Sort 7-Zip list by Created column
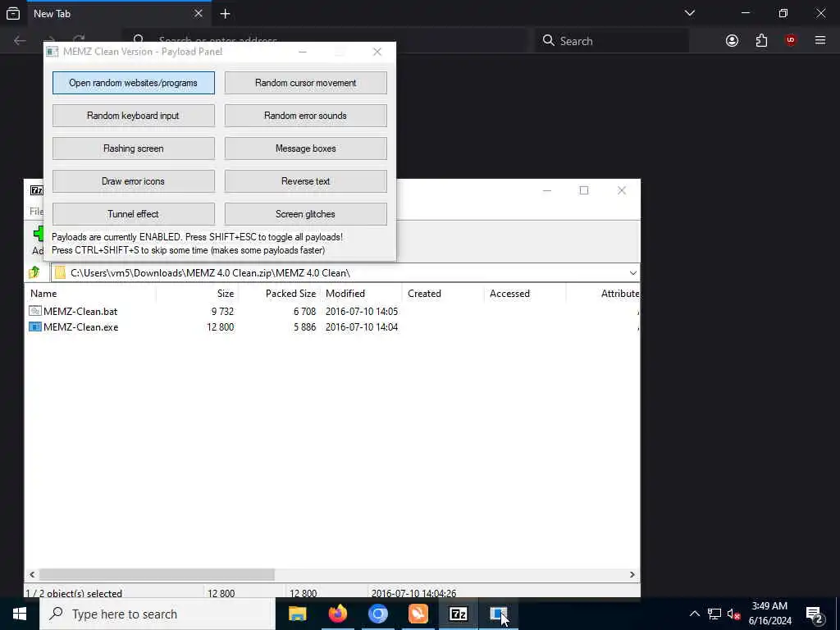Image resolution: width=840 pixels, height=630 pixels. [x=443, y=294]
